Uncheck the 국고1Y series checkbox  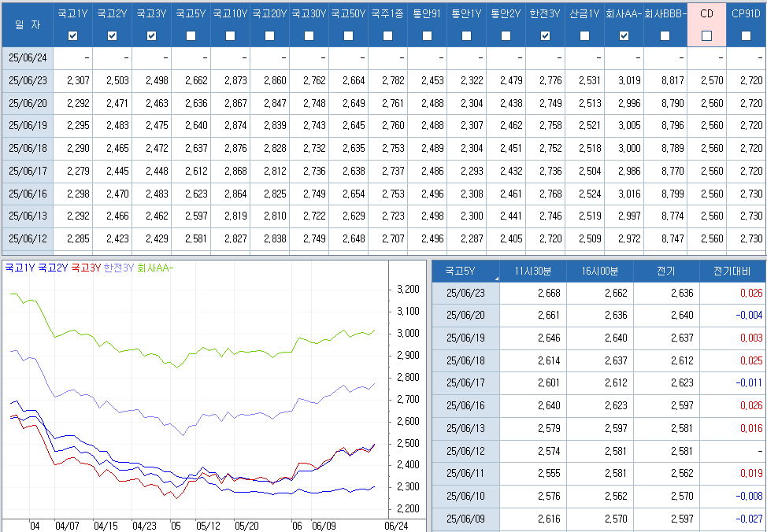pos(73,35)
